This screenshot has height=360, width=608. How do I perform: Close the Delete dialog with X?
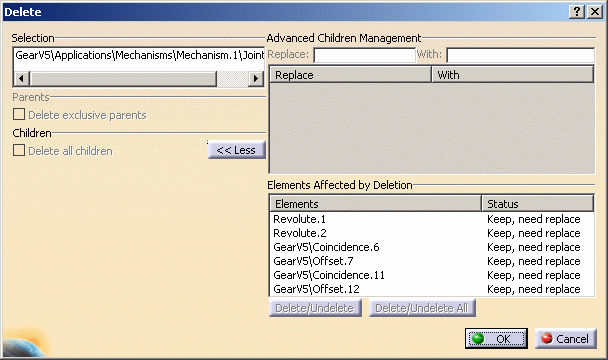tap(594, 12)
